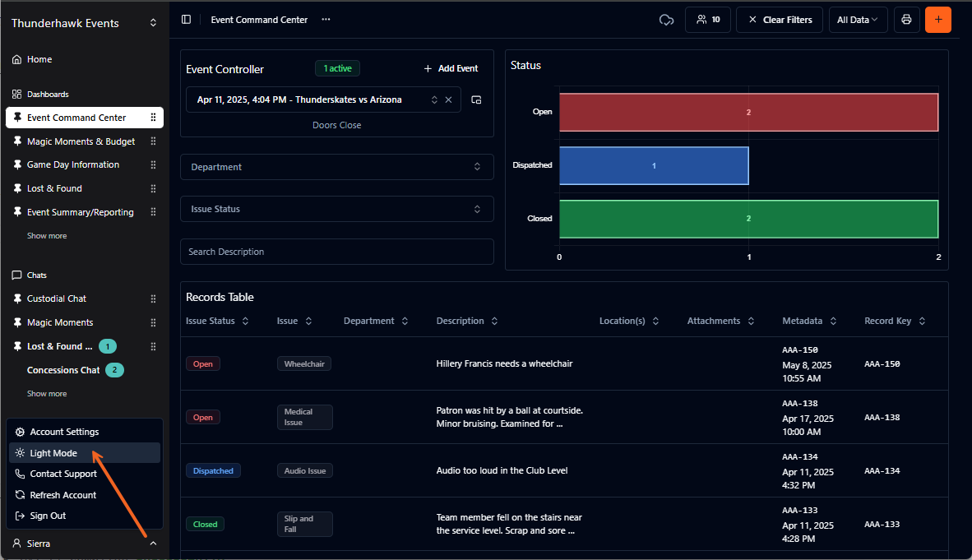Select Magic Moments & Budget in the sidebar
The width and height of the screenshot is (972, 560).
pyautogui.click(x=79, y=141)
